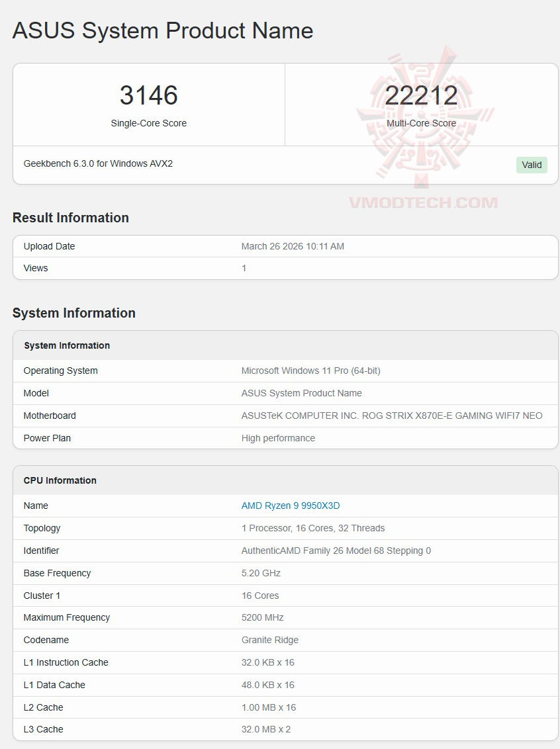This screenshot has width=560, height=749.
Task: Click the L2 Cache 1.00 MB x 16 value
Action: pos(269,707)
